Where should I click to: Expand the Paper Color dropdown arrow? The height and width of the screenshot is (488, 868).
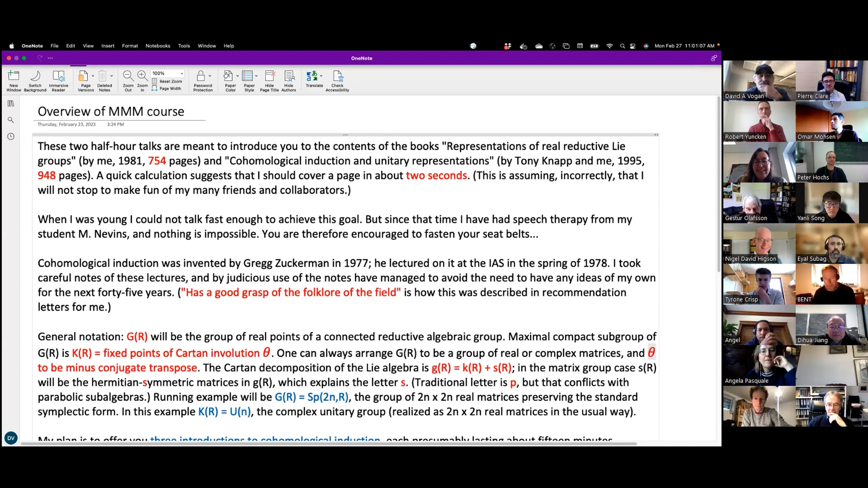pyautogui.click(x=238, y=76)
